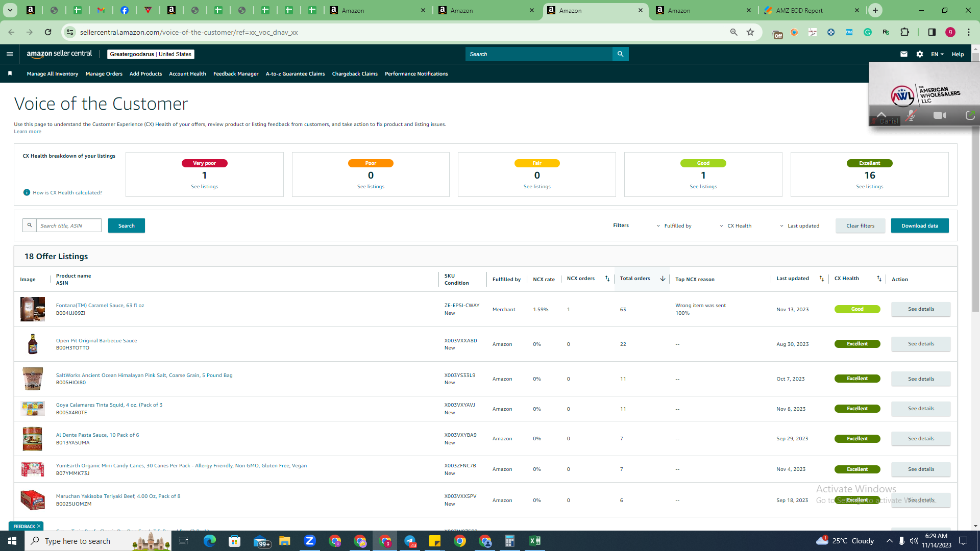The height and width of the screenshot is (551, 980).
Task: See details for Fontana Caramel Sauce
Action: point(921,309)
